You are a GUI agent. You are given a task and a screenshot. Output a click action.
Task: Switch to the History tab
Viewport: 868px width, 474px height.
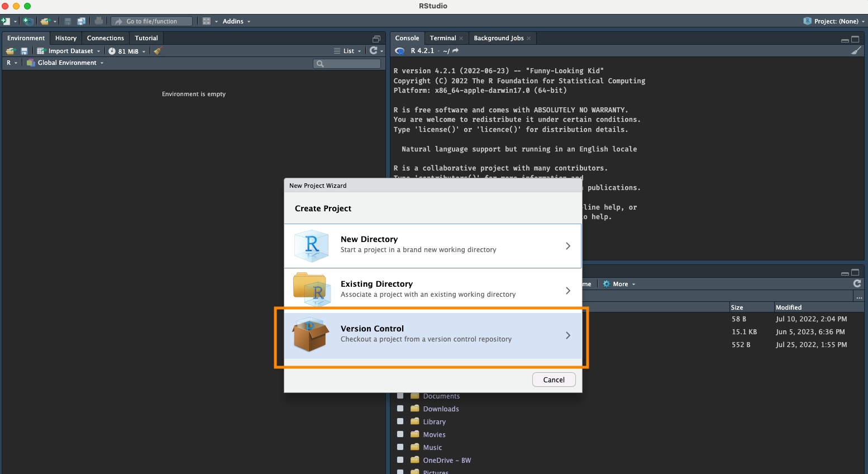(66, 38)
